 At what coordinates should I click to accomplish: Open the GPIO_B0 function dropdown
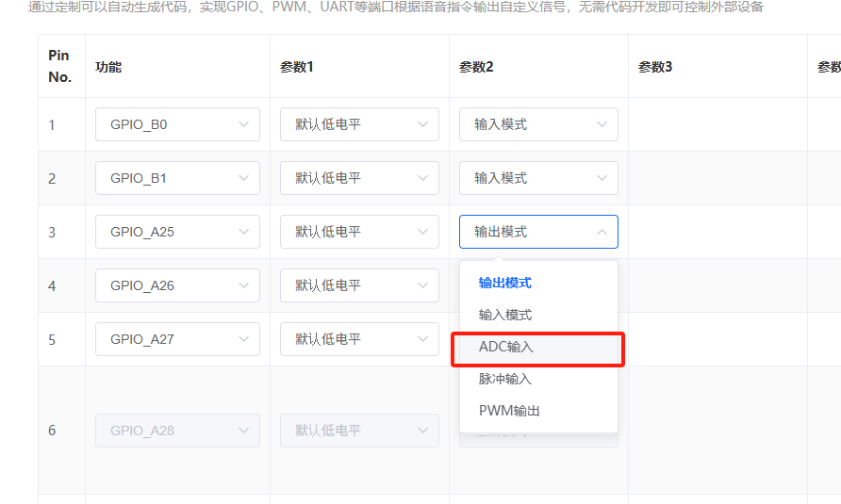(177, 124)
